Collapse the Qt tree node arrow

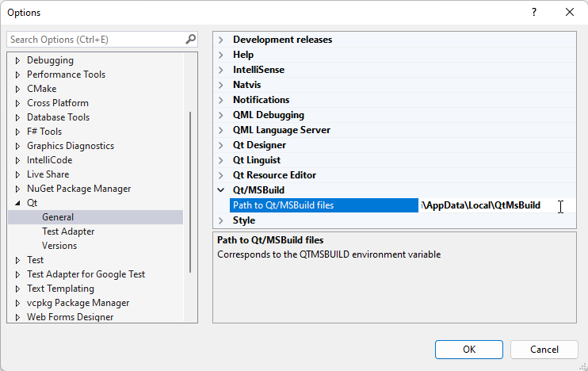17,203
